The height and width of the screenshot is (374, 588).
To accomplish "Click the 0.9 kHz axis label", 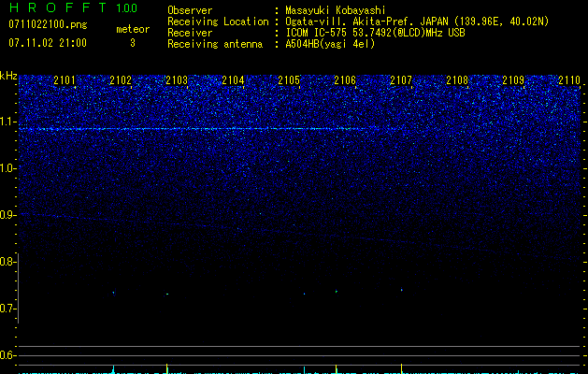I will tap(7, 215).
